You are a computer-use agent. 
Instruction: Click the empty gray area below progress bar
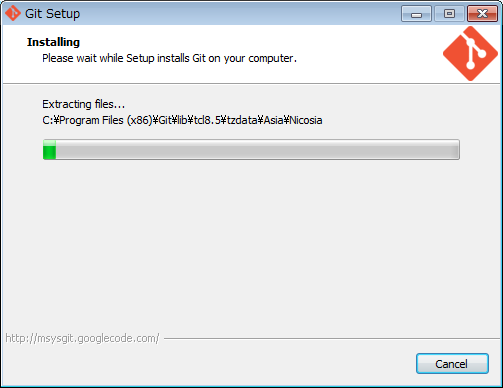[x=251, y=243]
